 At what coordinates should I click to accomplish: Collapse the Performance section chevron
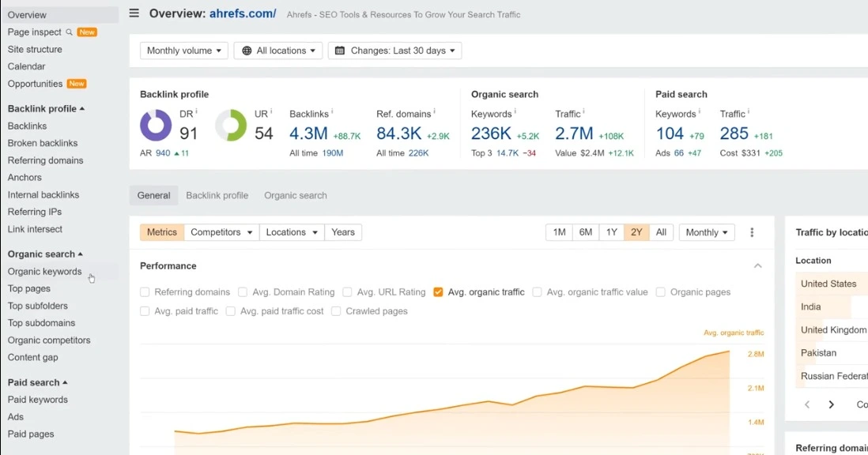coord(758,266)
